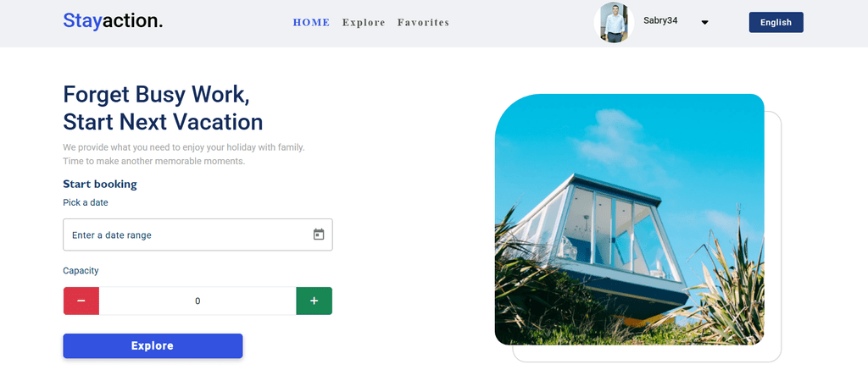Click the Sabry34 username text

660,21
